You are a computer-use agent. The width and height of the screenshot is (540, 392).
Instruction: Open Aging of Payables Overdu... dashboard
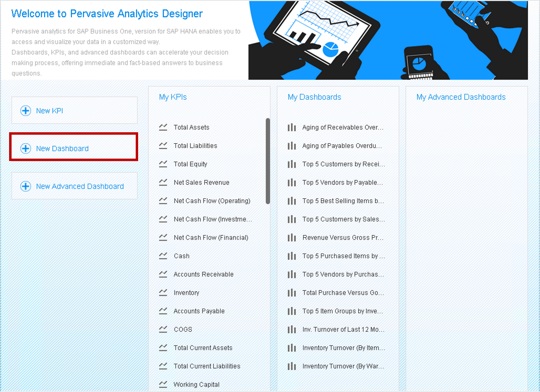click(342, 146)
